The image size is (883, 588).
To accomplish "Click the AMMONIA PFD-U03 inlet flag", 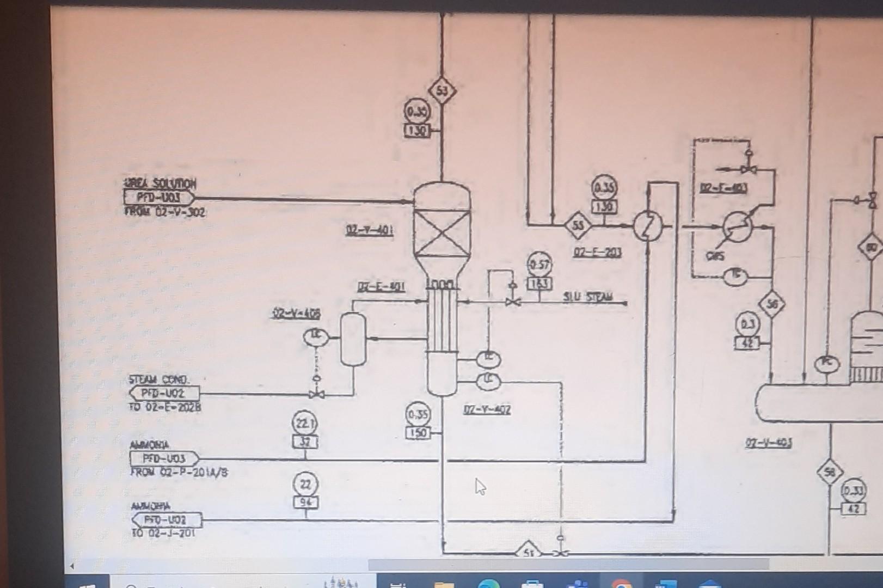I will 163,459.
